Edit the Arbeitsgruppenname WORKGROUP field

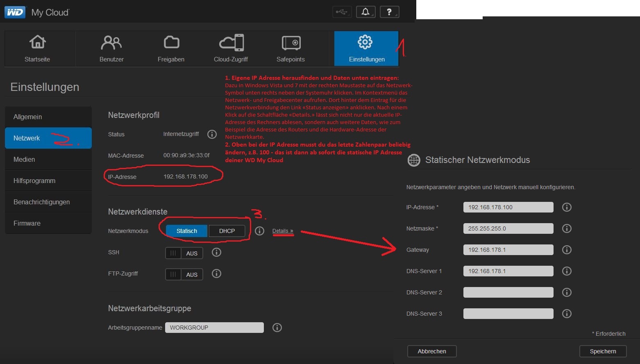(x=214, y=328)
